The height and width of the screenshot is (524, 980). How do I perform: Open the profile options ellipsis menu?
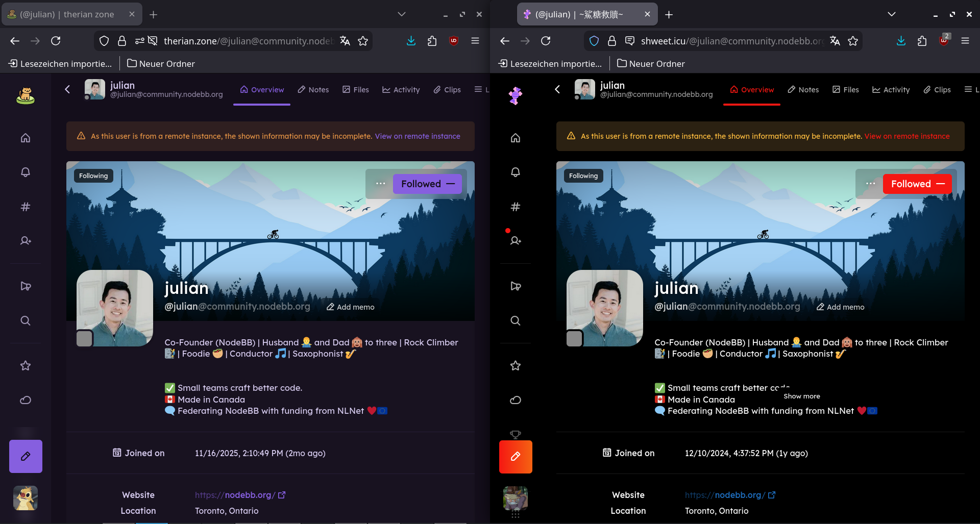pyautogui.click(x=869, y=184)
